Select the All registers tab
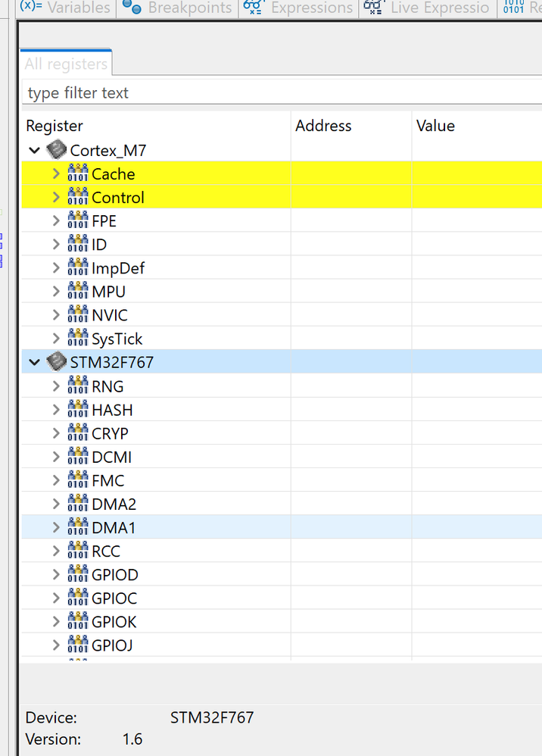This screenshot has height=756, width=542. click(66, 64)
